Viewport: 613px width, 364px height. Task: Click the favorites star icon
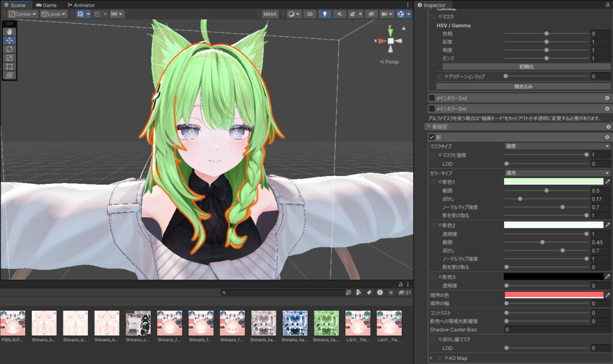[390, 292]
